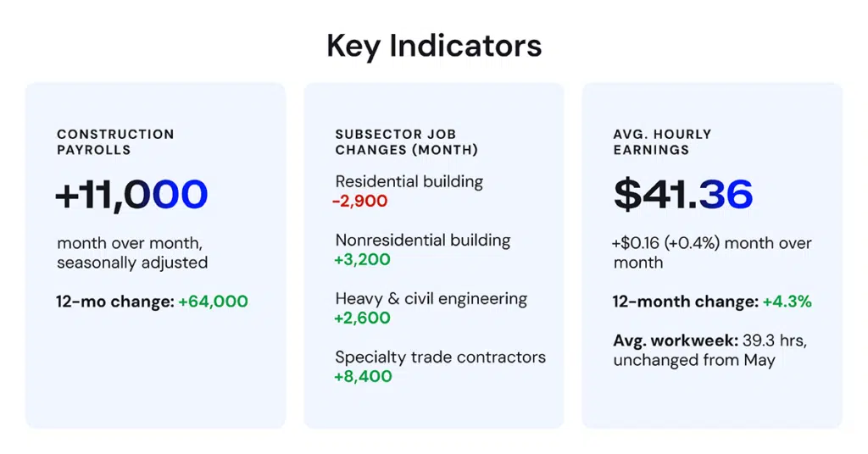This screenshot has height=454, width=868.
Task: Select the Construction Payrolls card title
Action: 115,142
